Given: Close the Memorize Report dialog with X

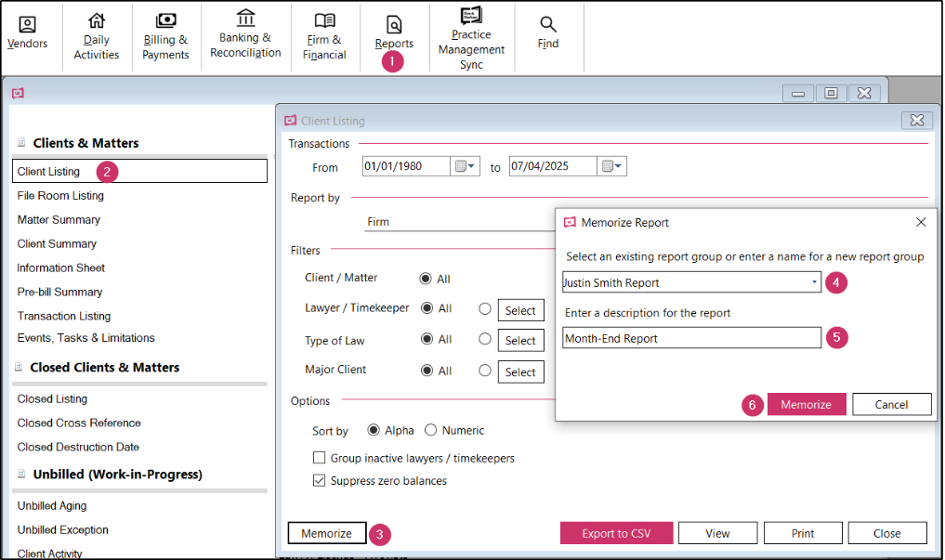Looking at the screenshot, I should pos(921,222).
